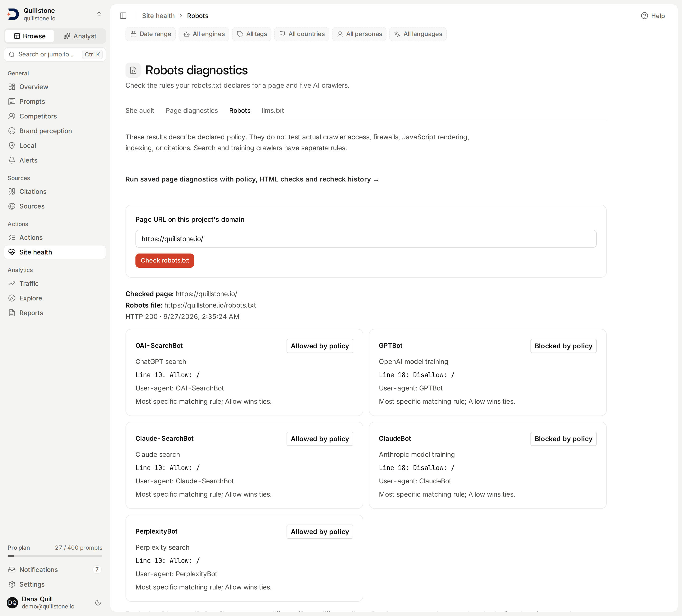The width and height of the screenshot is (682, 616).
Task: Open Notifications inbox
Action: 55,570
